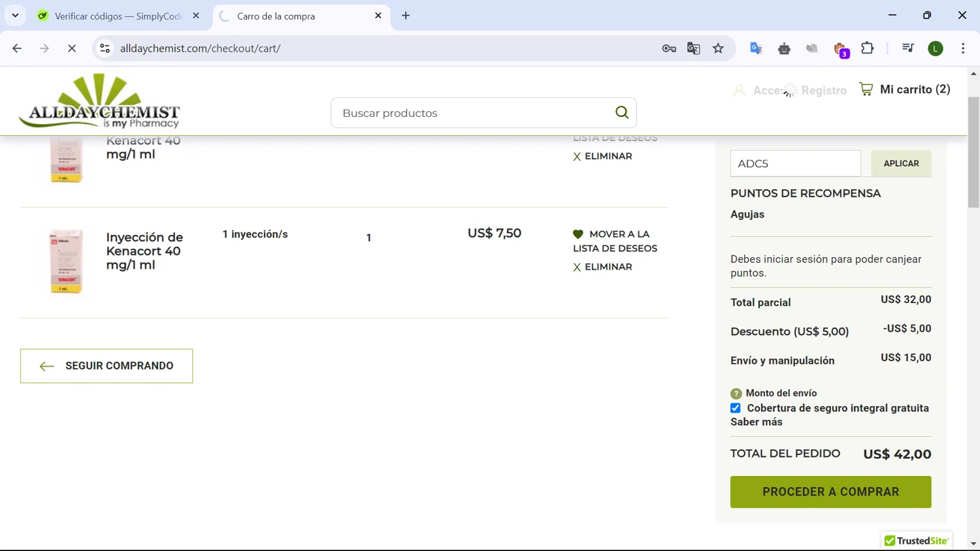Click the coupon code field containing ADC5

pyautogui.click(x=795, y=164)
